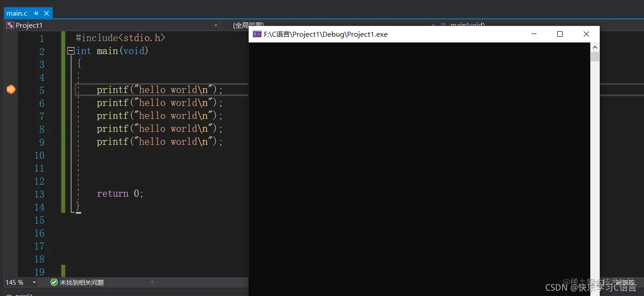Screen dimensions: 644x296
Task: Click the #include<stdio.h> line
Action: 121,38
